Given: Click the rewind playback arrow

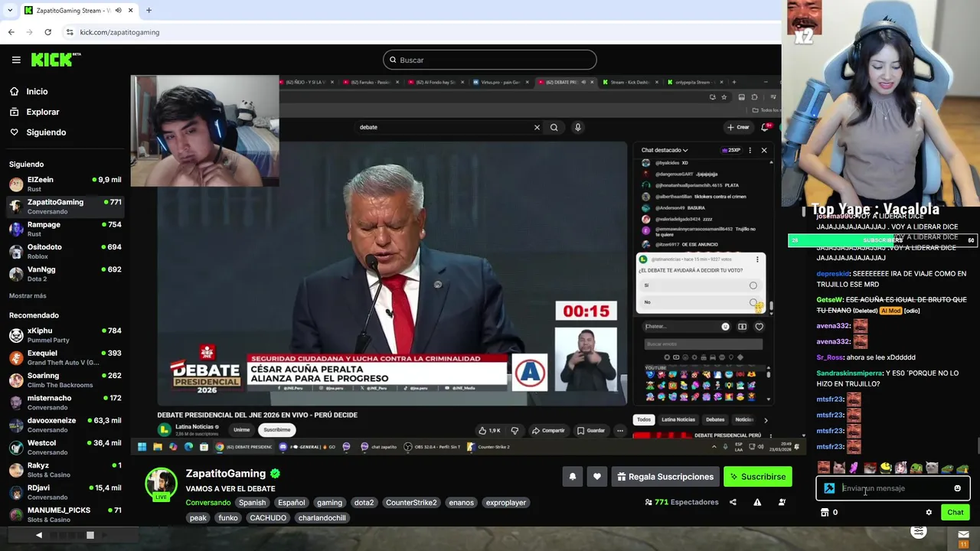Looking at the screenshot, I should pos(39,535).
